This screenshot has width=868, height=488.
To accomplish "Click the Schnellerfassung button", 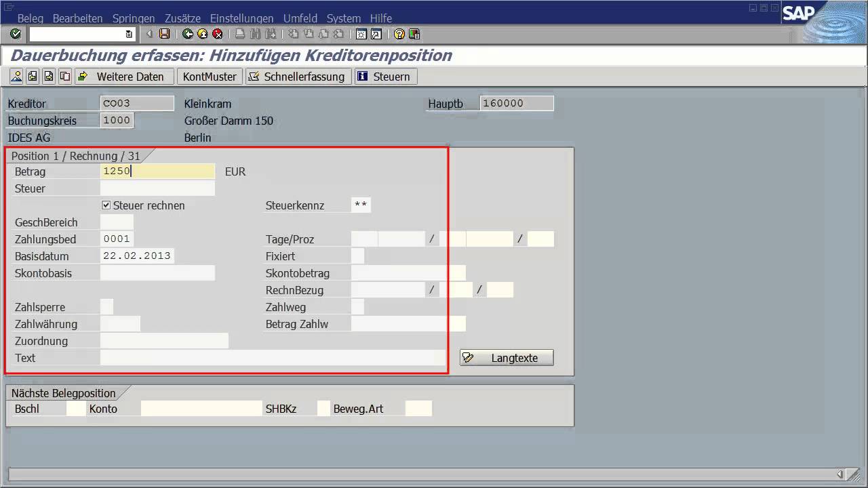I will click(298, 77).
